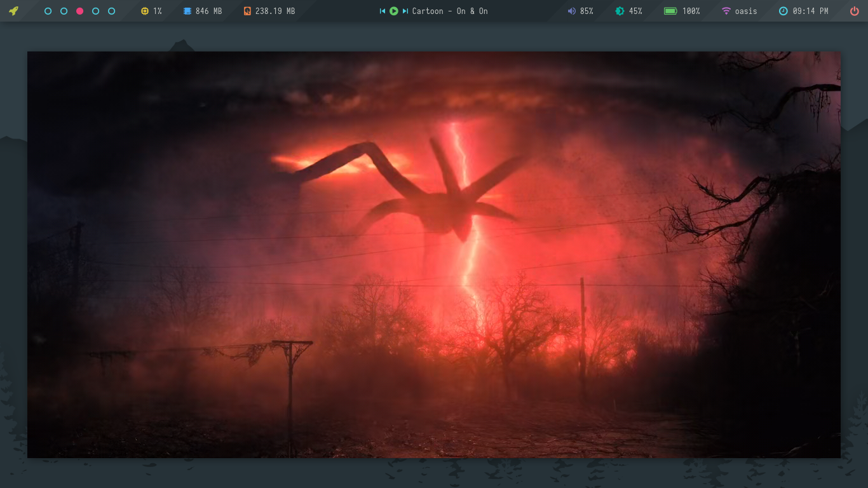
Task: Click the 100% battery value
Action: 691,11
